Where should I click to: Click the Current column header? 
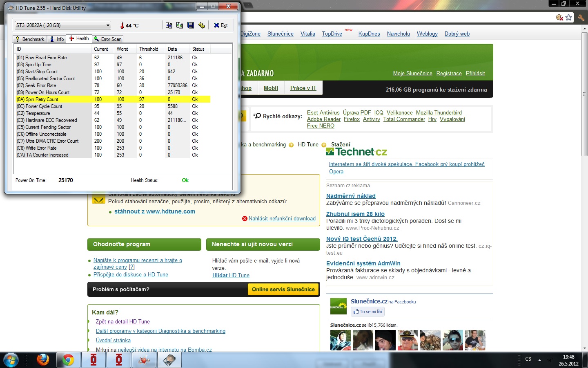tap(103, 49)
